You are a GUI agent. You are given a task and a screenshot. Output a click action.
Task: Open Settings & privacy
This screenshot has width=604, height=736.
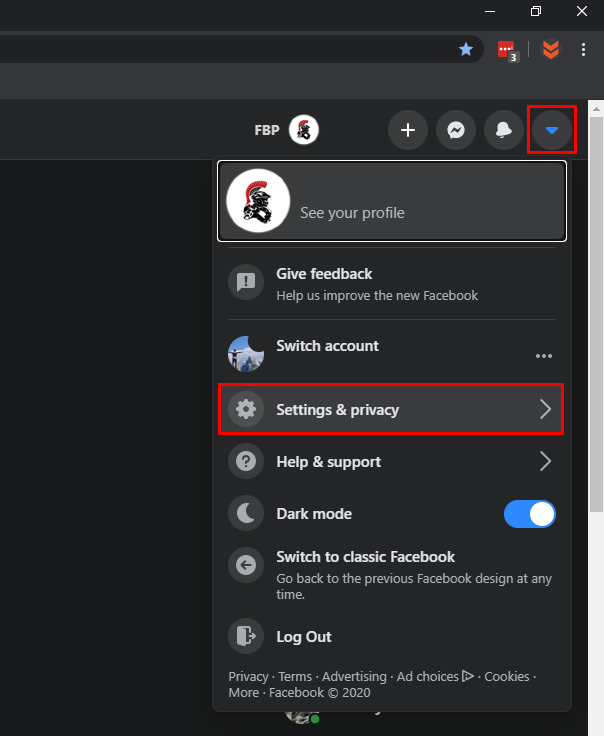(x=391, y=409)
